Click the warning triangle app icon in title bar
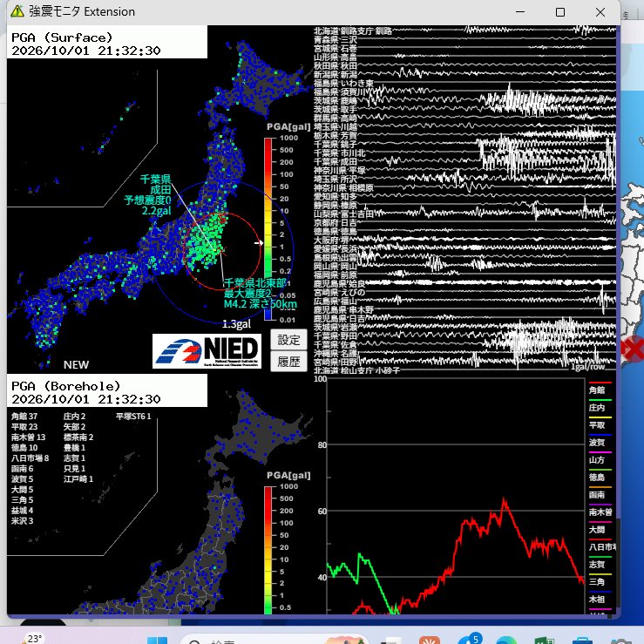 pos(17,11)
